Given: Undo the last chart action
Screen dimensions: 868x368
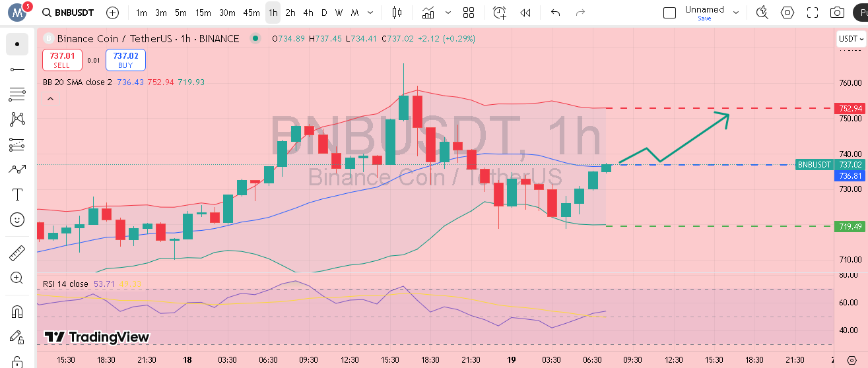Looking at the screenshot, I should 555,13.
